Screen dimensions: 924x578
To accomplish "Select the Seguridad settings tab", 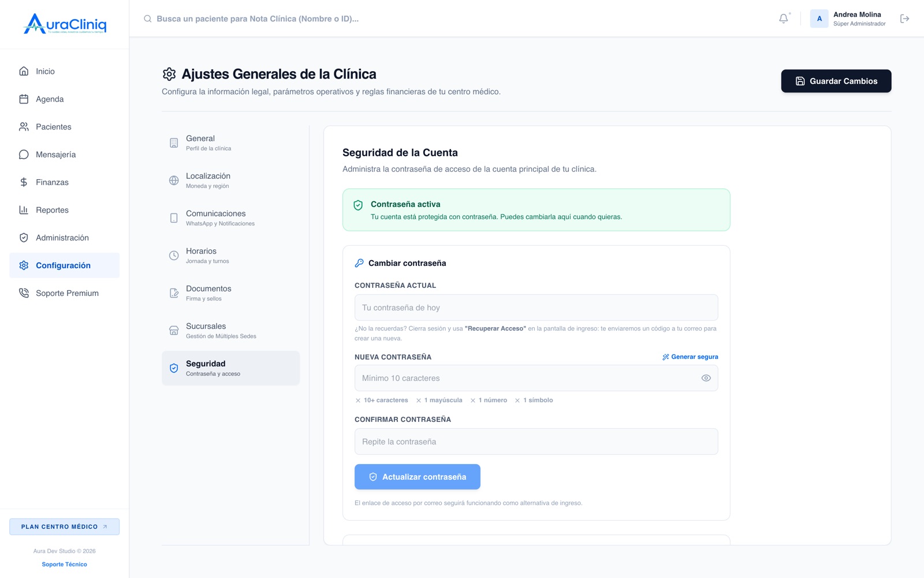I will (231, 368).
